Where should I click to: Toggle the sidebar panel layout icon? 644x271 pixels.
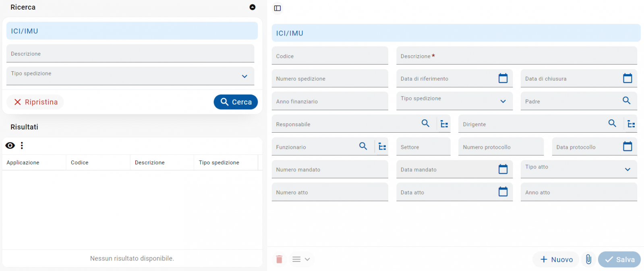[x=277, y=8]
